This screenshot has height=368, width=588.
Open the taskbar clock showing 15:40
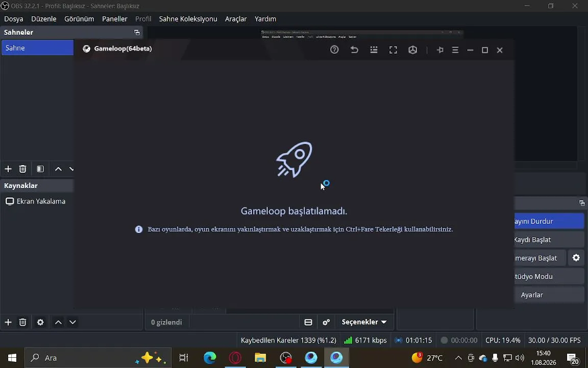click(x=544, y=358)
